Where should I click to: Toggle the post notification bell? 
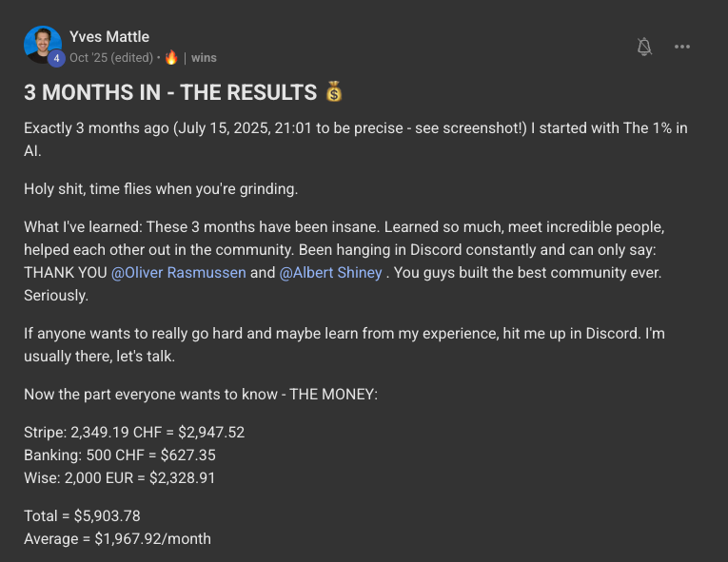pyautogui.click(x=644, y=47)
